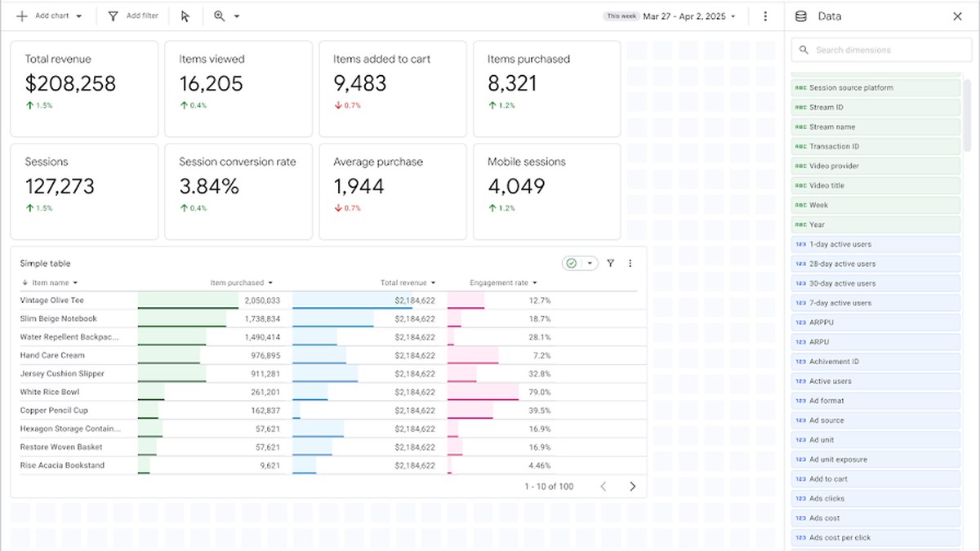Select the Total revenue scorecard
980x551 pixels.
coord(84,89)
